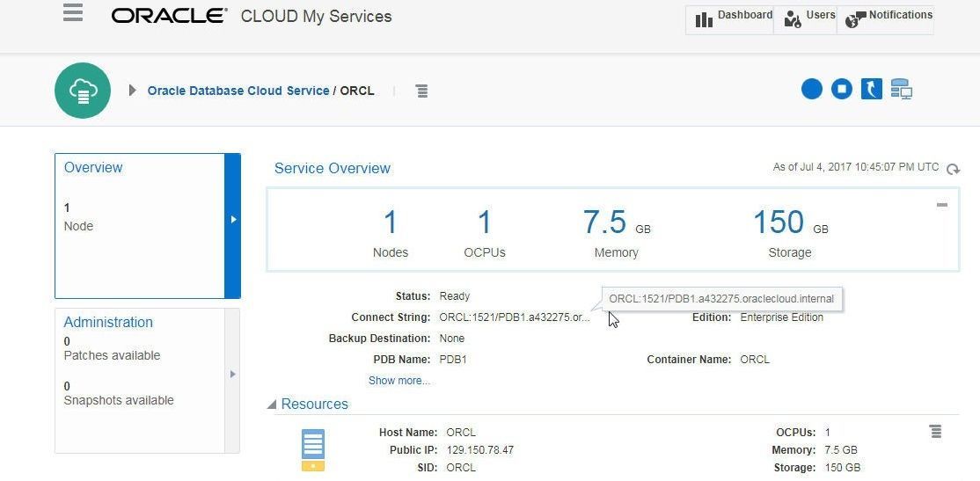The height and width of the screenshot is (481, 980).
Task: Go to Oracle Database Cloud Service link
Action: pos(238,91)
